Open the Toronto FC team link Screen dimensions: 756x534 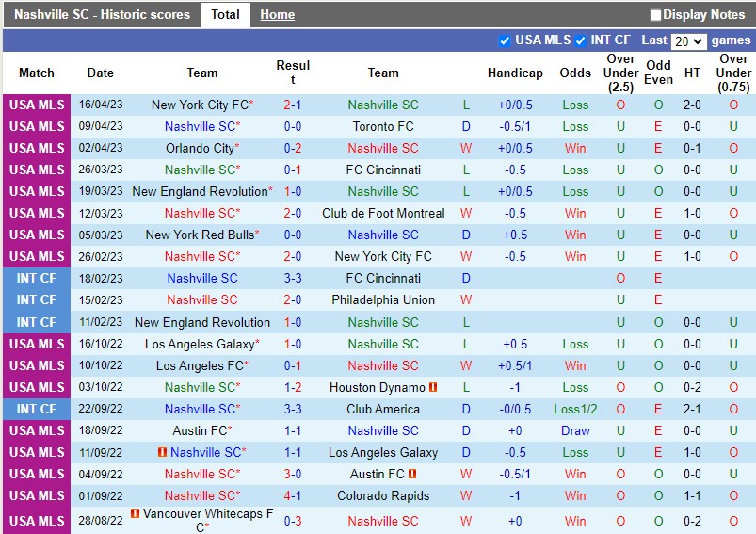(383, 126)
